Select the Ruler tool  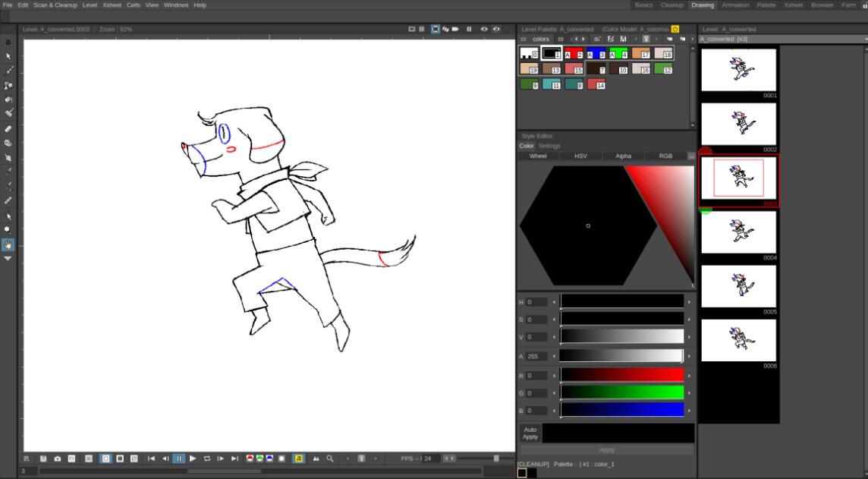(8, 200)
